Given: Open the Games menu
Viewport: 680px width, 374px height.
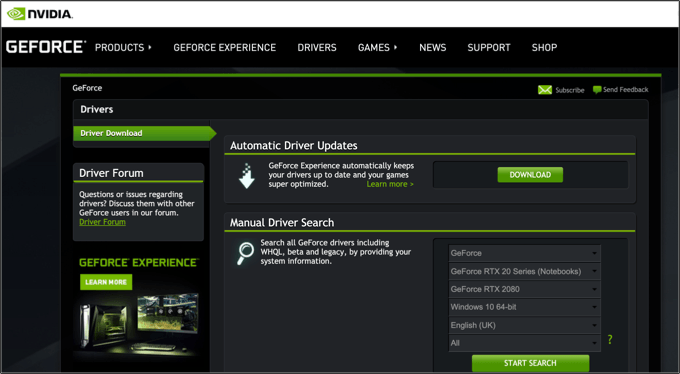Looking at the screenshot, I should click(377, 47).
